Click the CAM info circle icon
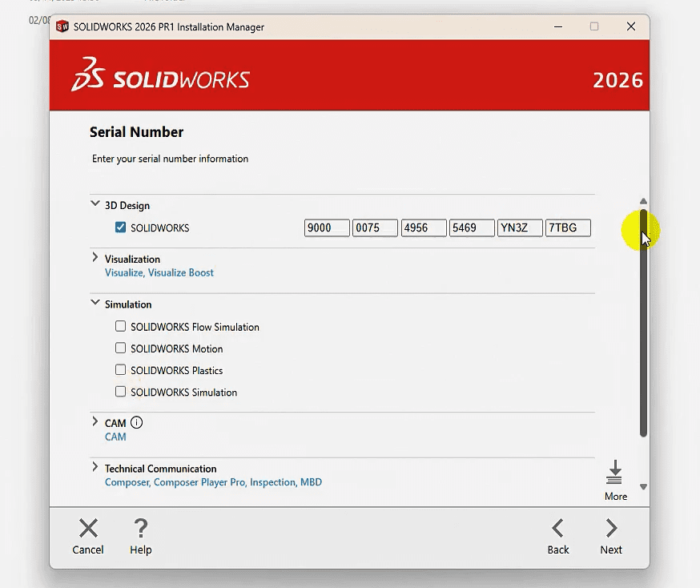The image size is (700, 588). click(137, 422)
